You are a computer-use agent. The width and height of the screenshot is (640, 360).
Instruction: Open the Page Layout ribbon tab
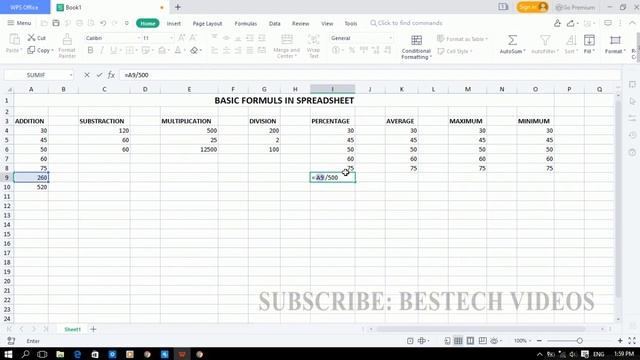207,24
